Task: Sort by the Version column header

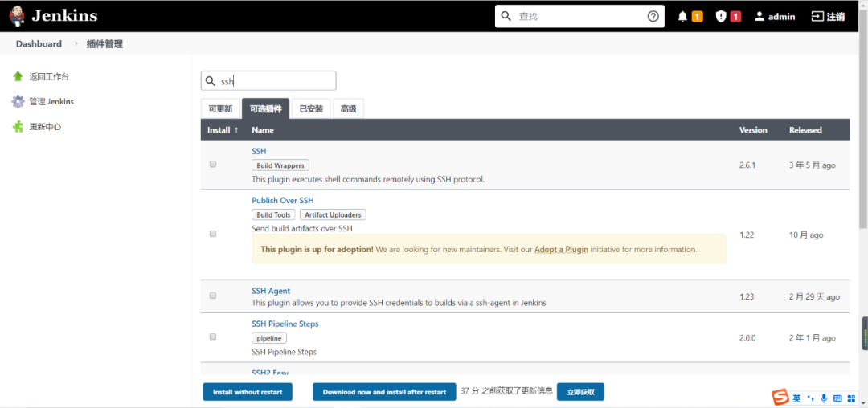Action: click(753, 130)
